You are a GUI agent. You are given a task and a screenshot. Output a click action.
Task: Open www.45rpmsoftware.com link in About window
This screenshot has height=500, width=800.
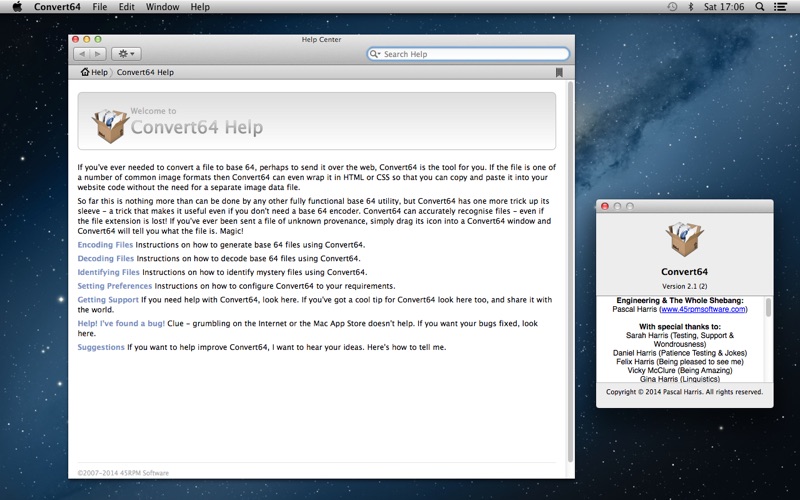coord(703,309)
